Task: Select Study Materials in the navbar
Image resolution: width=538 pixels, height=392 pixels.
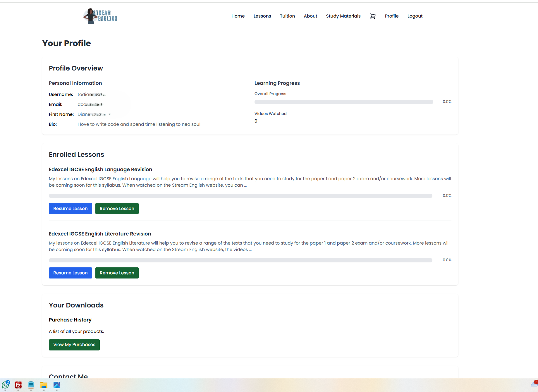Action: (x=343, y=16)
